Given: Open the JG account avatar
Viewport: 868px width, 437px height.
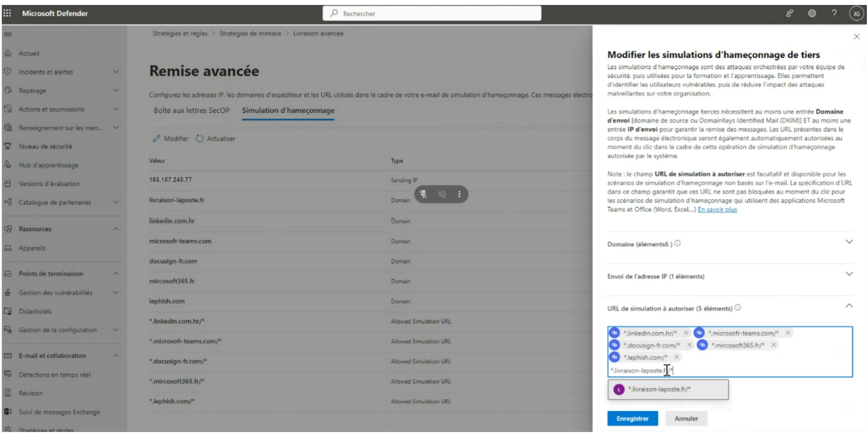Looking at the screenshot, I should 856,14.
